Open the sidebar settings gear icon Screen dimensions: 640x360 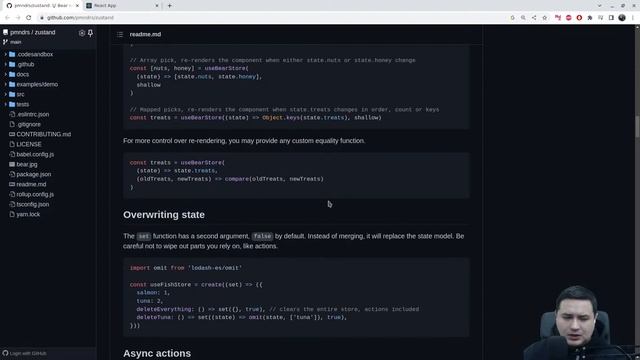click(x=82, y=33)
